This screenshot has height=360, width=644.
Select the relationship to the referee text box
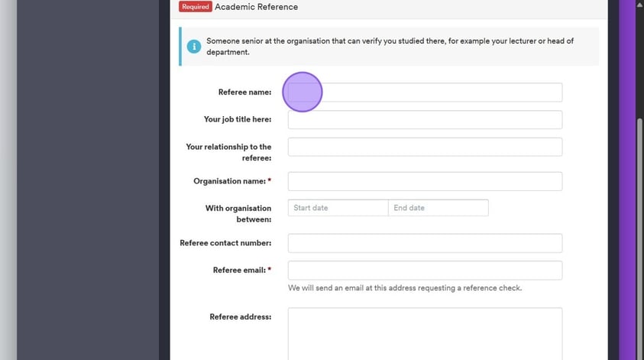[425, 147]
